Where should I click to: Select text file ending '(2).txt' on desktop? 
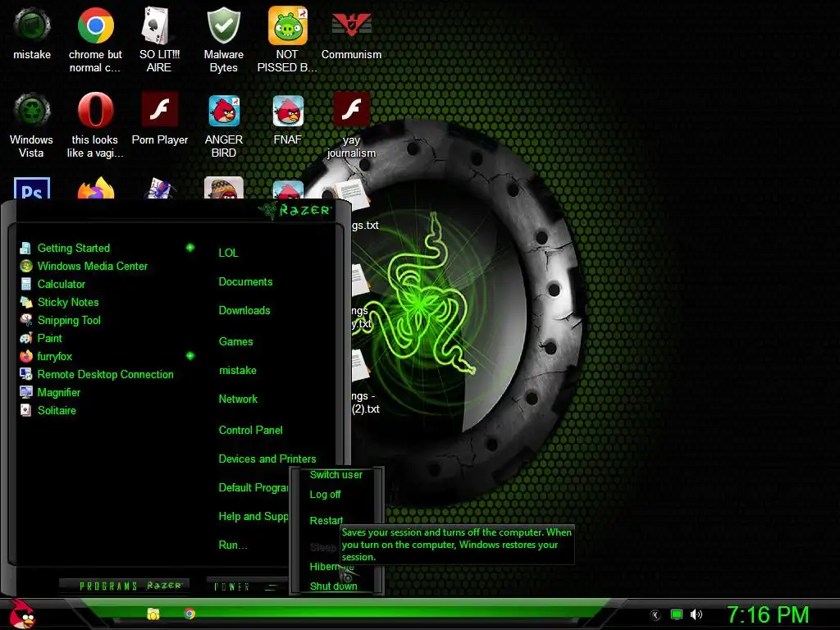(x=364, y=381)
